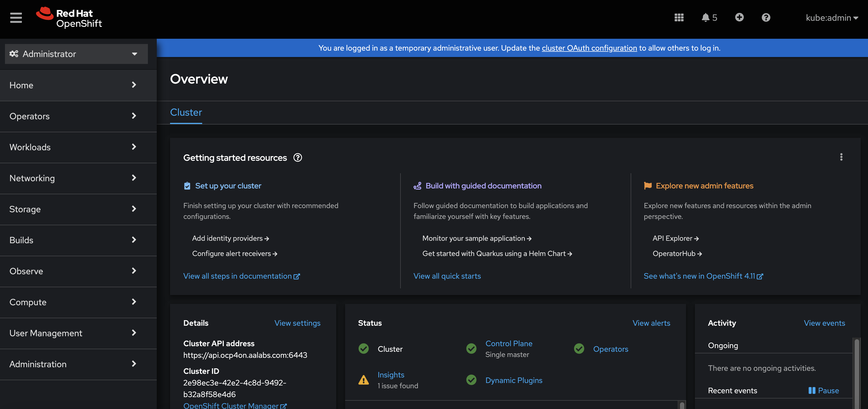Screen dimensions: 868x409
Task: Click View all quick starts
Action: (x=447, y=276)
